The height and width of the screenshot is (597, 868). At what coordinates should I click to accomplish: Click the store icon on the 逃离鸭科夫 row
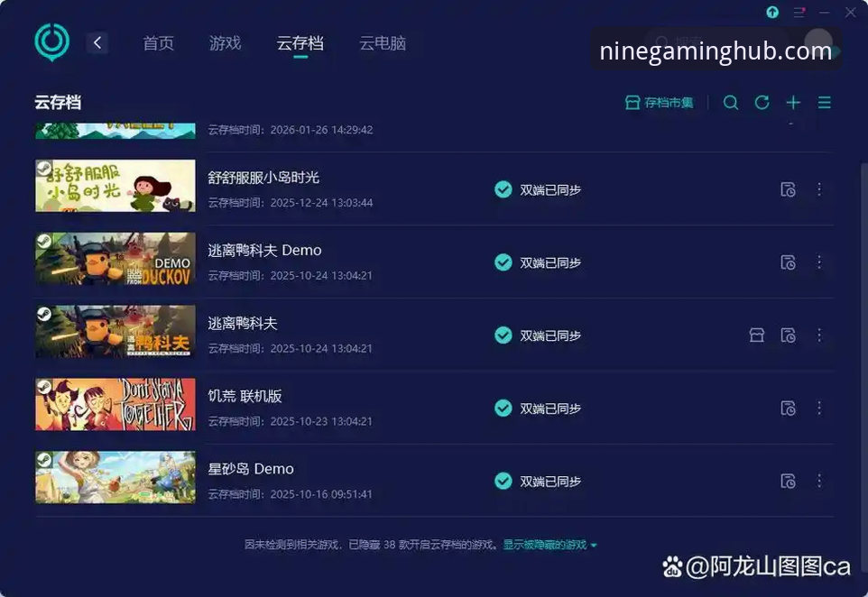coord(756,335)
